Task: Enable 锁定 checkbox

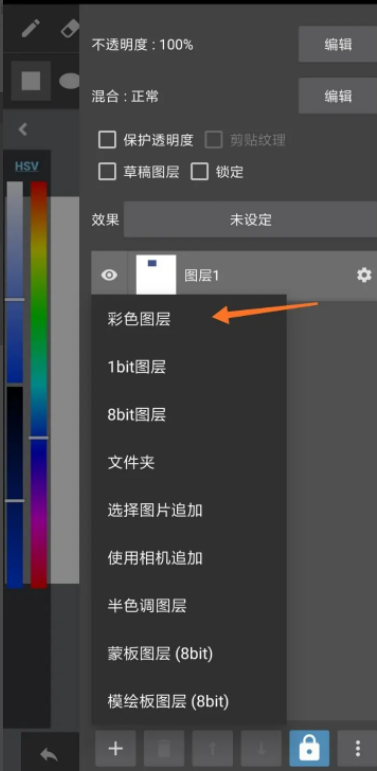Action: [200, 172]
